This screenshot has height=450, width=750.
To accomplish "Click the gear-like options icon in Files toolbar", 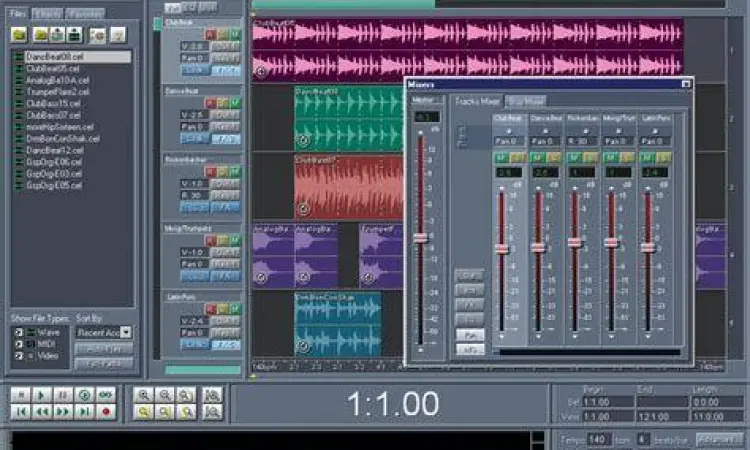I will coord(98,35).
